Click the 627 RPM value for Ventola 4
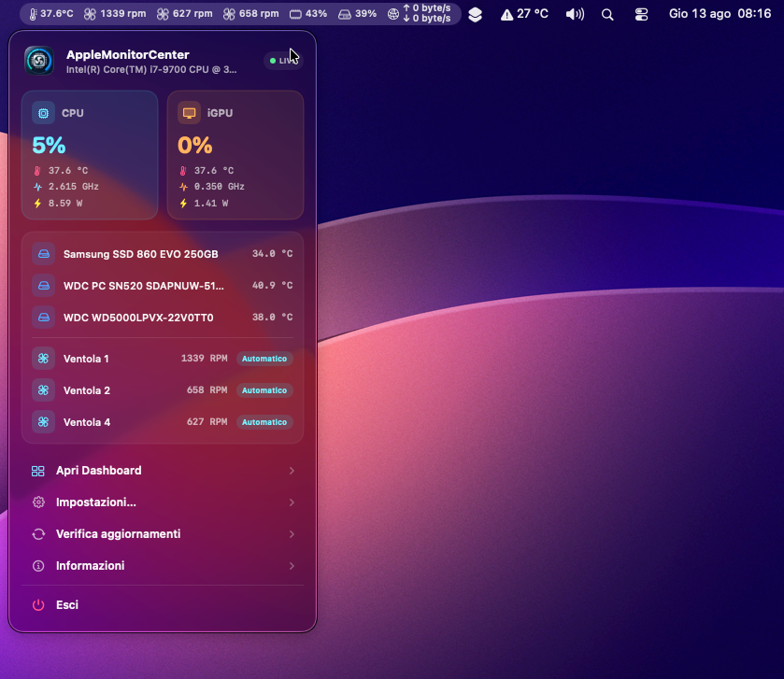This screenshot has height=679, width=784. coord(207,421)
